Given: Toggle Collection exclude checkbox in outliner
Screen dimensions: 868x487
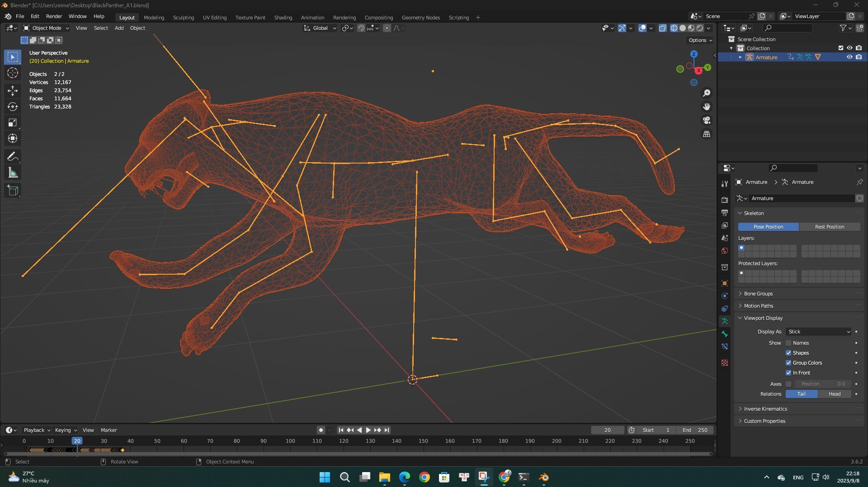Looking at the screenshot, I should [x=841, y=48].
